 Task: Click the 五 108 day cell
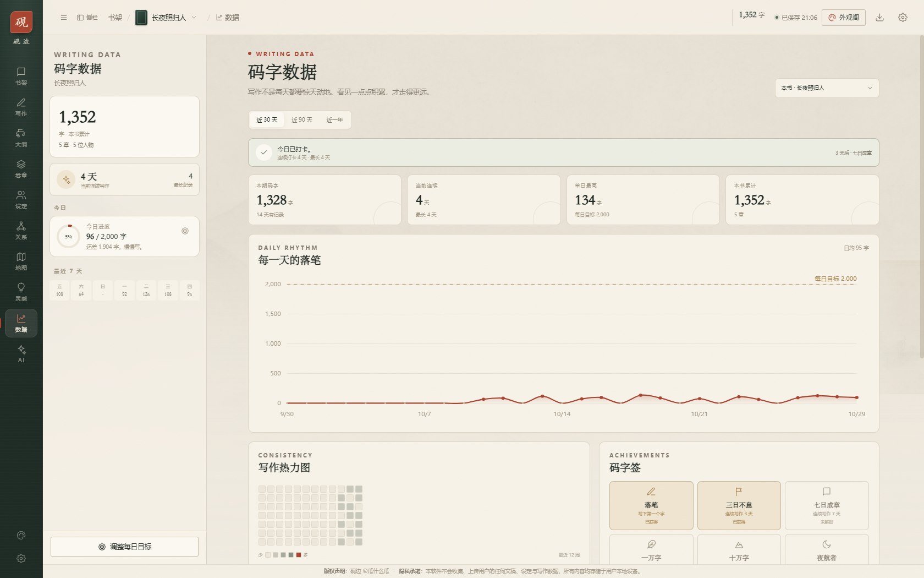(x=59, y=290)
